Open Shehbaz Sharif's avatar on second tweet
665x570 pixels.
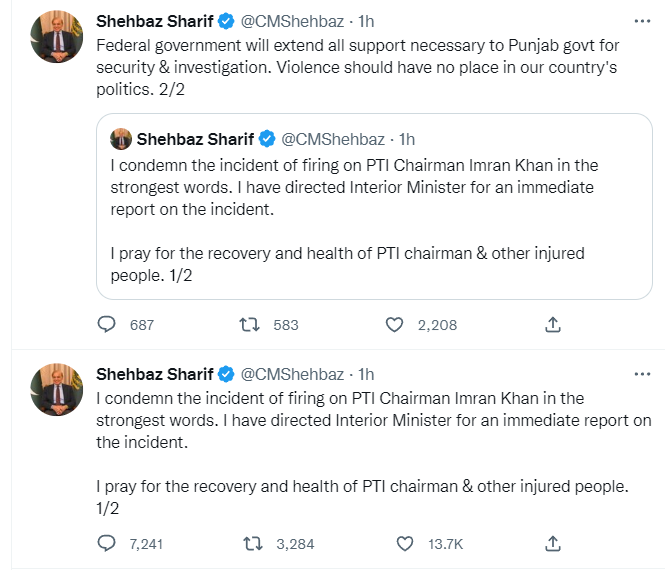57,390
